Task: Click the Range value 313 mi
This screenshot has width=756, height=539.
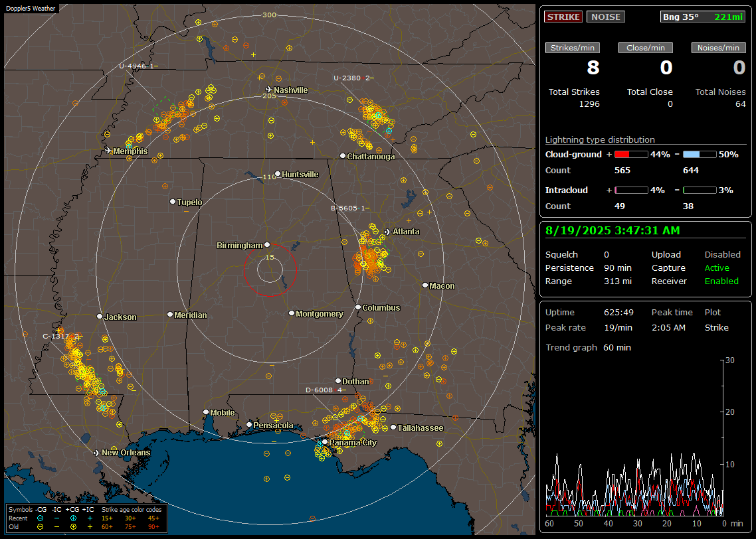Action: (618, 281)
